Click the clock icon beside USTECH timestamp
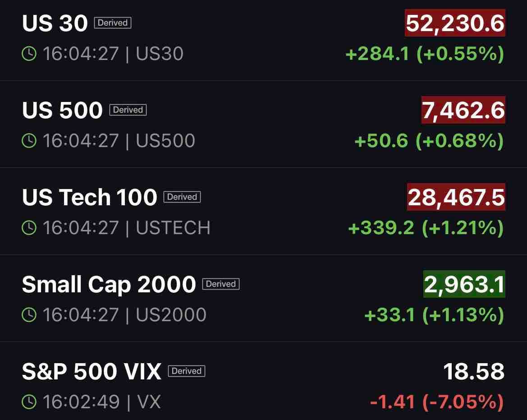Screen dimensions: 527x420 [29, 228]
